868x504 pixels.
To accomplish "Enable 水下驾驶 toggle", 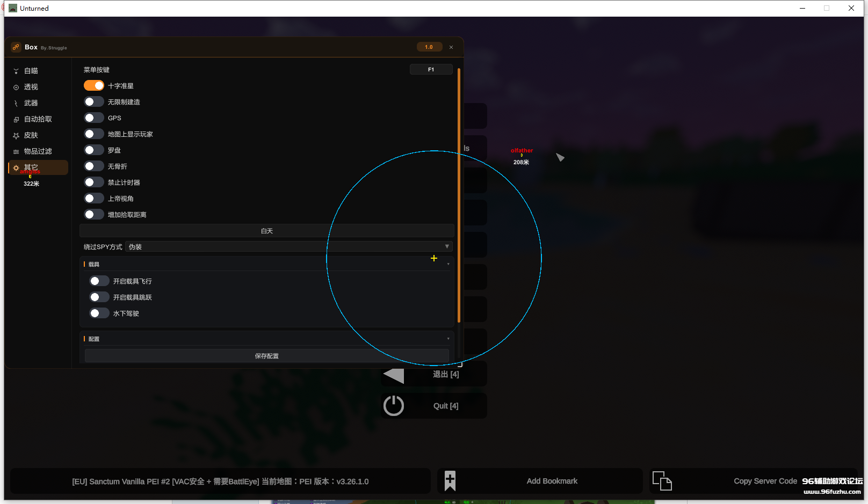I will (x=99, y=313).
